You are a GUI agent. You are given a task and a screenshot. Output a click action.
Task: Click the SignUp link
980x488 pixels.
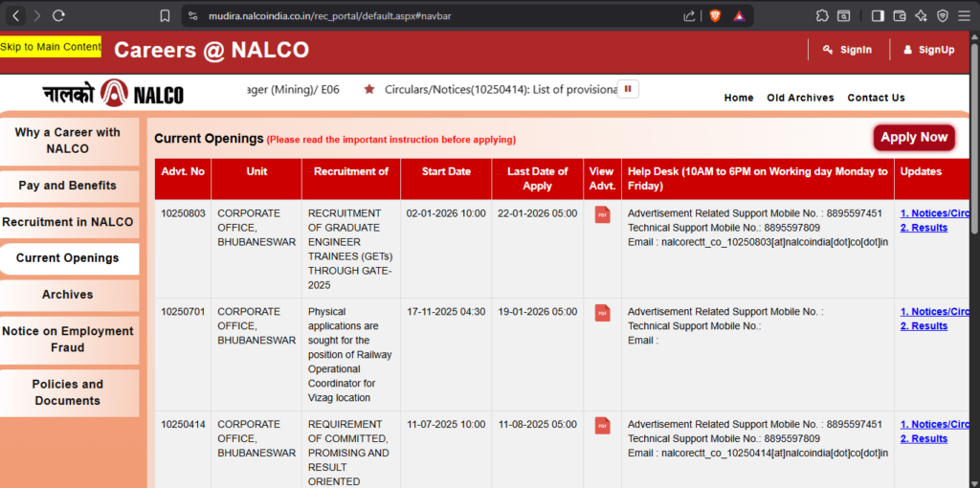pos(928,50)
